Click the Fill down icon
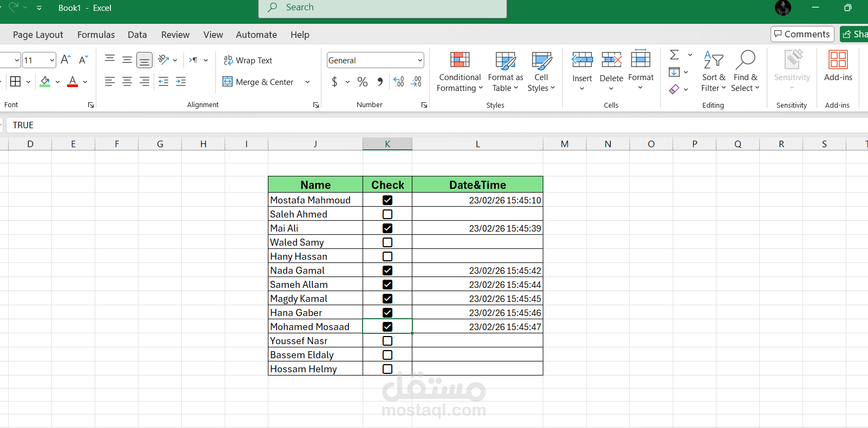The width and height of the screenshot is (868, 428). pos(674,72)
